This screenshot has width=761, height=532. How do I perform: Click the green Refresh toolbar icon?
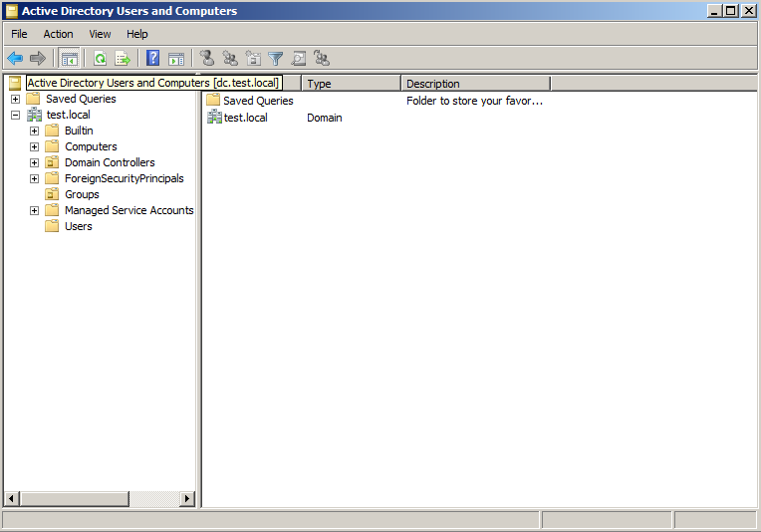[100, 59]
